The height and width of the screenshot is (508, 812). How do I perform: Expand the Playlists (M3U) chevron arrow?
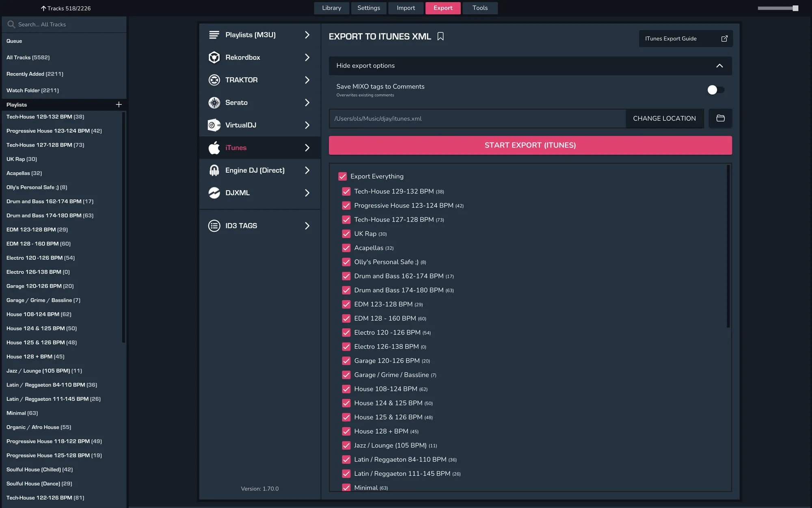307,35
